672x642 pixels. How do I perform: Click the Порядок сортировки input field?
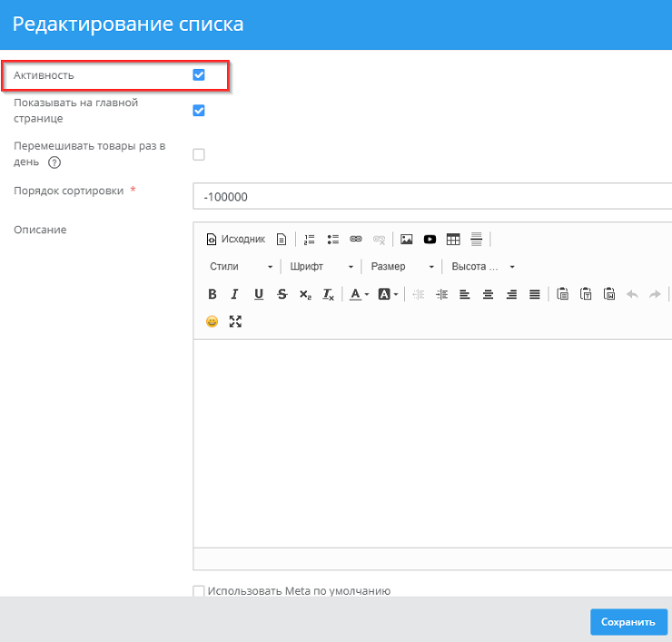click(x=432, y=197)
